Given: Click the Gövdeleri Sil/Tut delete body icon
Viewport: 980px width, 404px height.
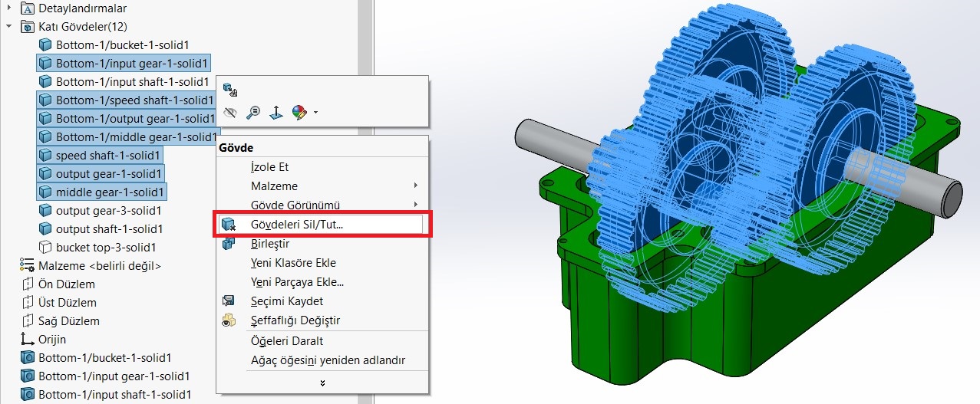Looking at the screenshot, I should (x=228, y=224).
